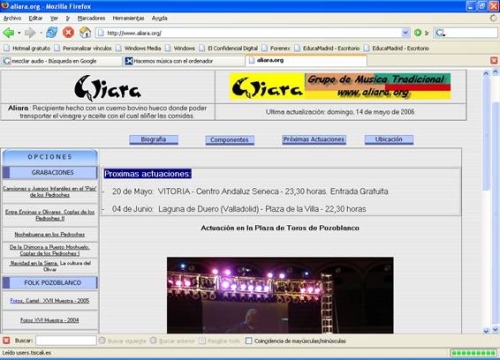Screen dimensions: 500x360
Task: Open the Nochebuena en los Pedroches link
Action: 50,234
